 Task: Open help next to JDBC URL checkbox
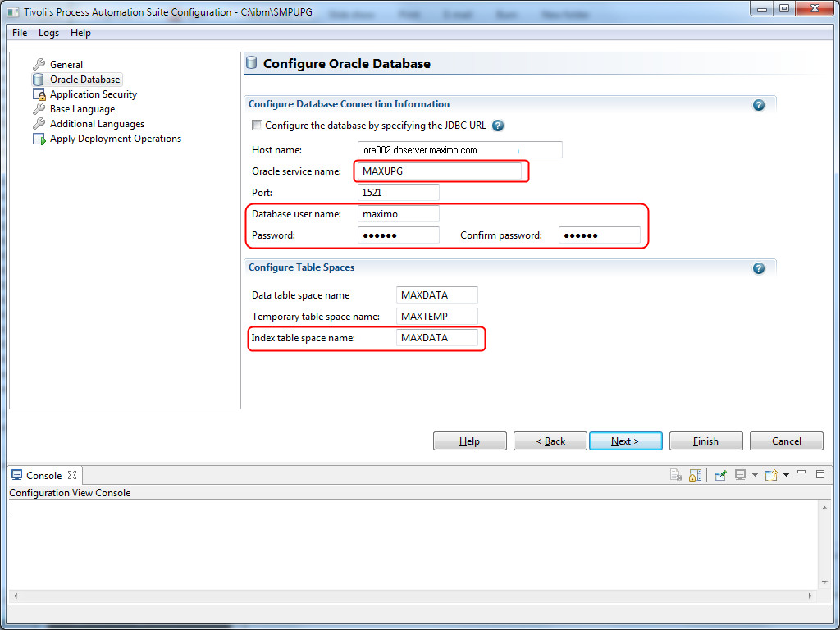click(498, 126)
